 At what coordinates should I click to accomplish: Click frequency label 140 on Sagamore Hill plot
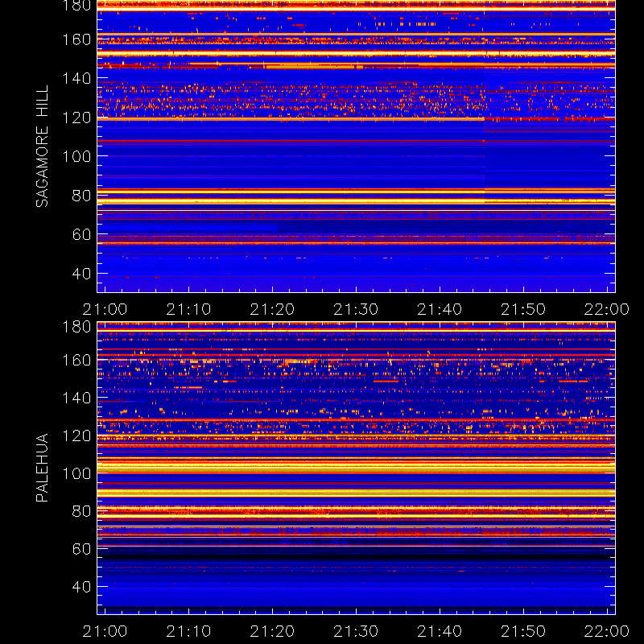pyautogui.click(x=76, y=78)
